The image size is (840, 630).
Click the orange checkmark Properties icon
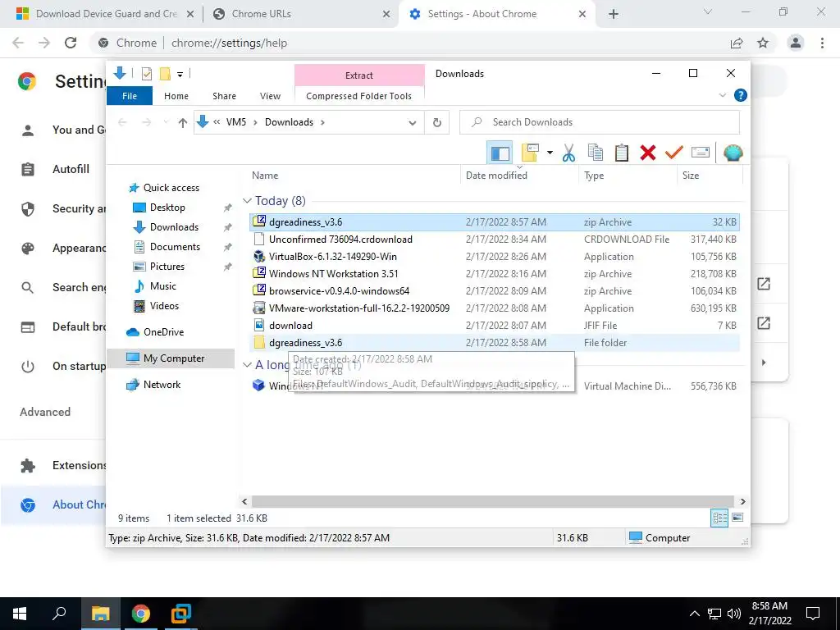(x=674, y=153)
